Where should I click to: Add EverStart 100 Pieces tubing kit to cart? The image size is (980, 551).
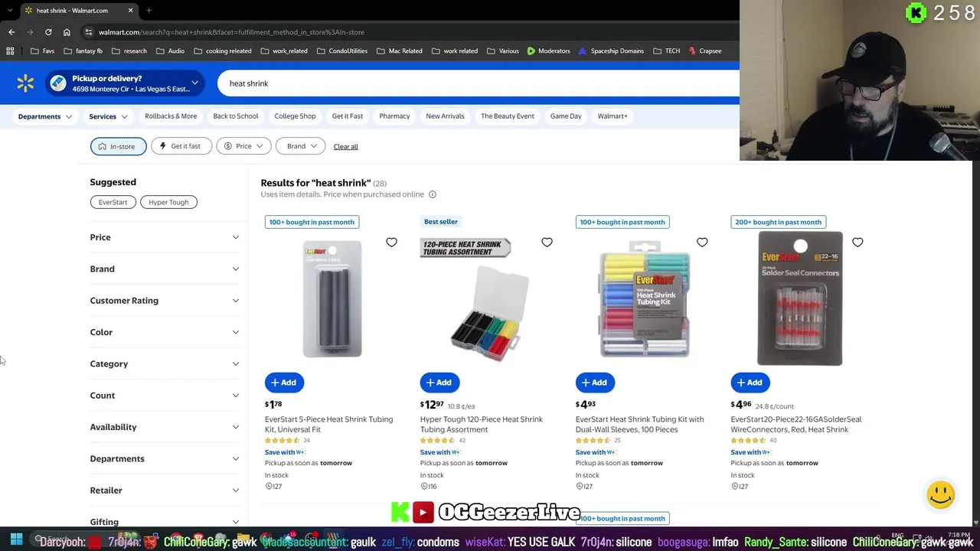595,383
